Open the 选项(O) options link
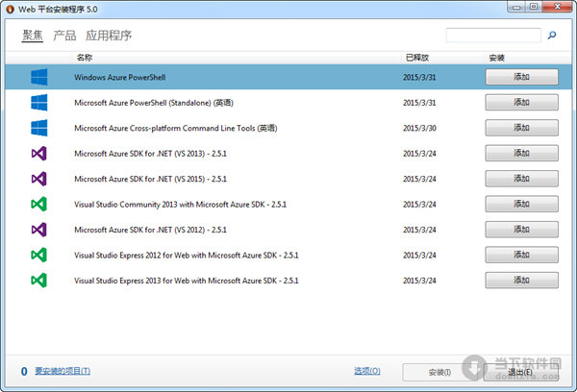This screenshot has height=392, width=577. click(367, 371)
